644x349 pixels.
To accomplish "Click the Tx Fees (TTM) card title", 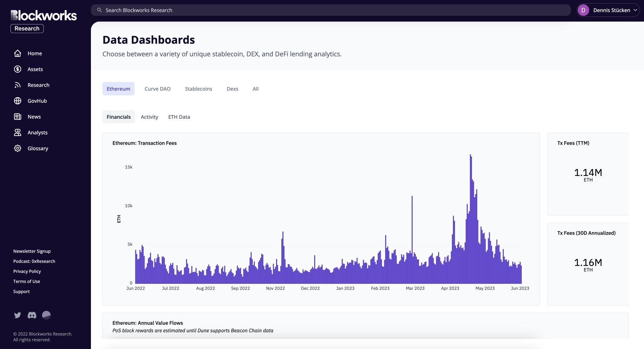I will [573, 143].
